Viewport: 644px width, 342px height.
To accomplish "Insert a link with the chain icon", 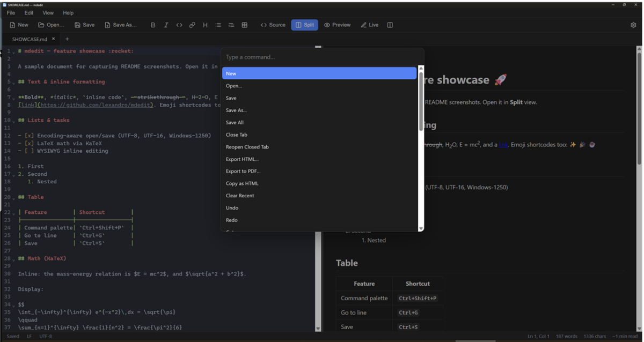I will pyautogui.click(x=192, y=25).
